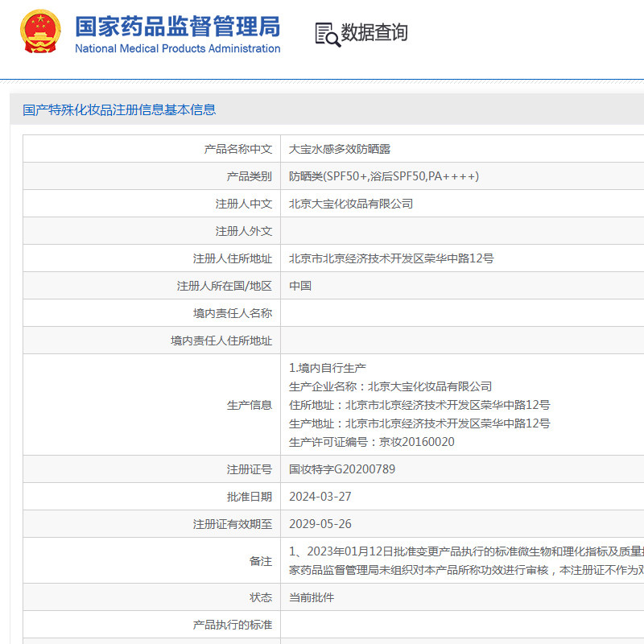Select the address in 注册人住所地址 row
The height and width of the screenshot is (644, 644).
(x=391, y=258)
